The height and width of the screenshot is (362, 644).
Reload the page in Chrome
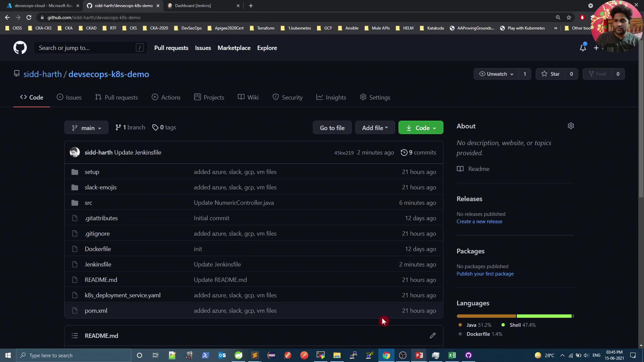point(29,17)
